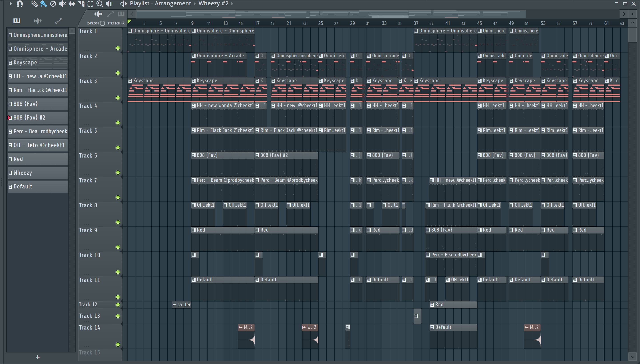The height and width of the screenshot is (364, 640).
Task: Select the Slice tool
Action: [x=81, y=4]
